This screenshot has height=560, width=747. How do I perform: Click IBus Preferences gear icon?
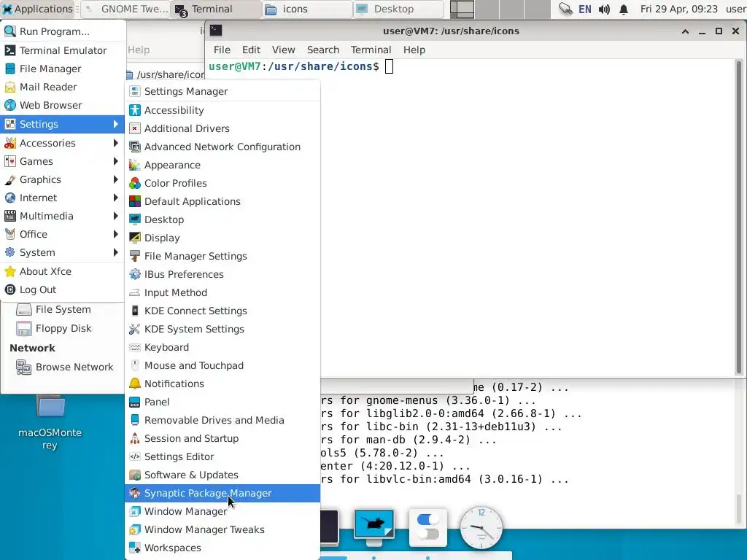[135, 274]
